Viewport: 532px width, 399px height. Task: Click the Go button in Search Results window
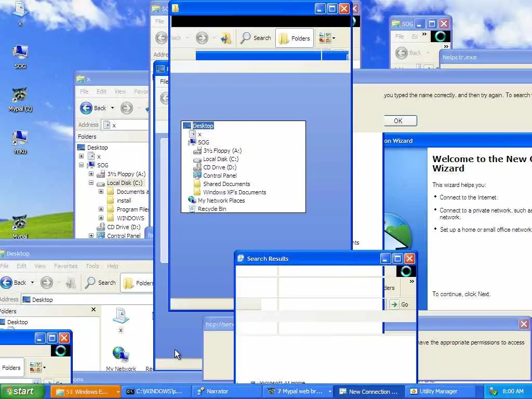click(400, 304)
